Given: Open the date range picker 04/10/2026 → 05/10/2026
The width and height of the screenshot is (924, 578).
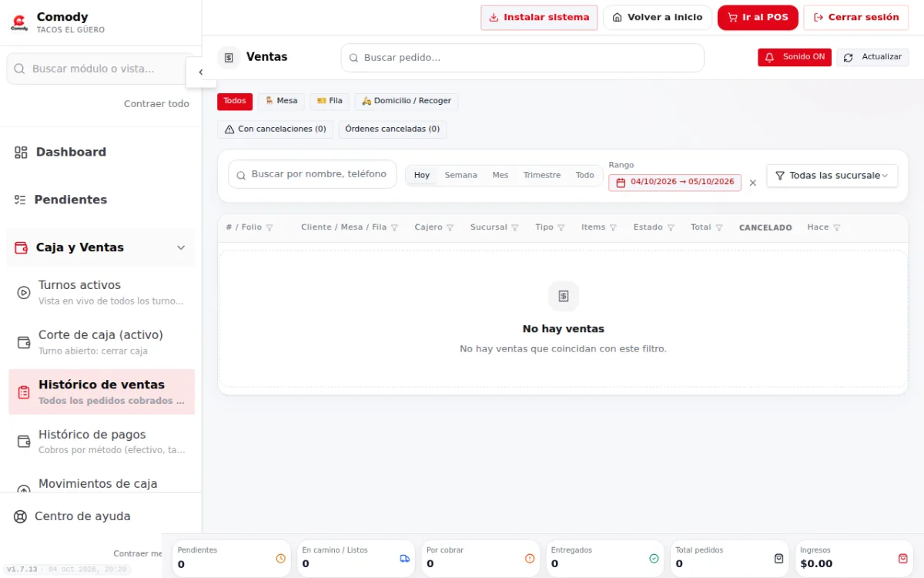Looking at the screenshot, I should (x=675, y=183).
